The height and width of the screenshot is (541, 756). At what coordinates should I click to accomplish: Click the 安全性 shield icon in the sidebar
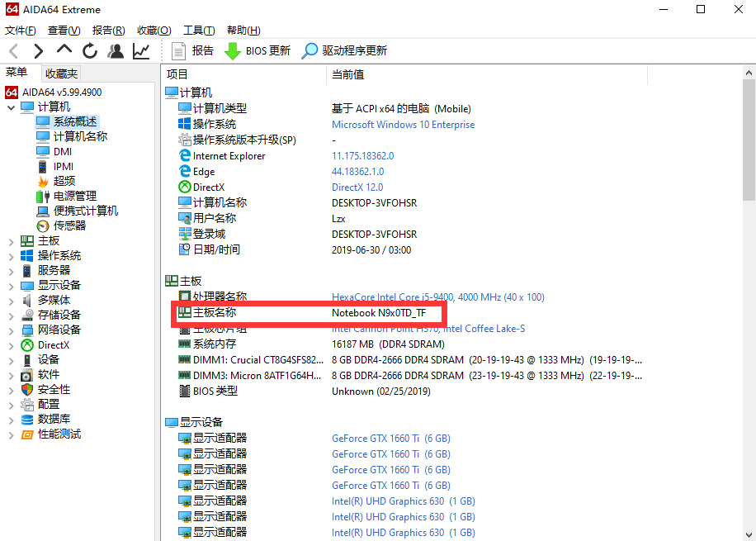pos(27,390)
